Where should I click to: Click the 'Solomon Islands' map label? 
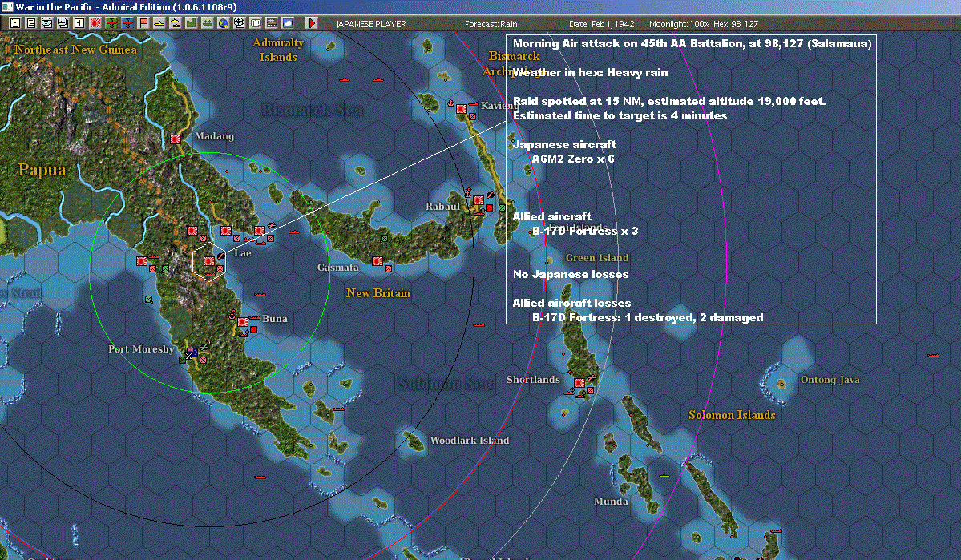[x=732, y=415]
